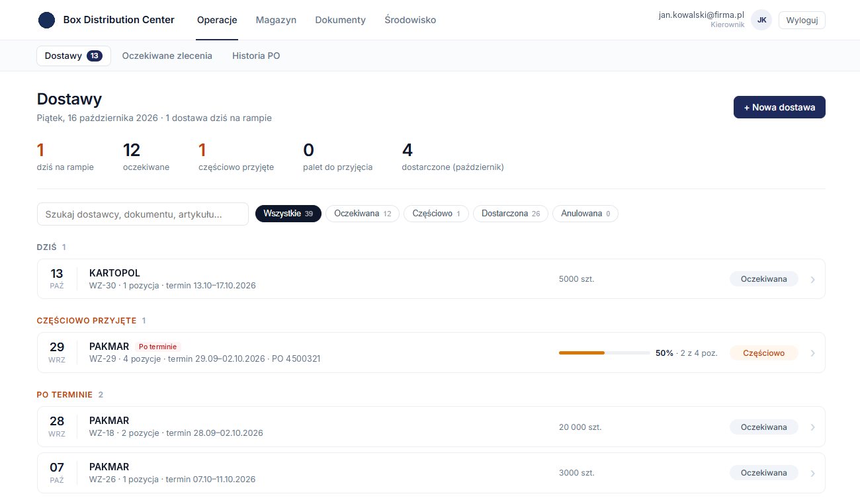
Task: Click the Box Distribution Center logo circle
Action: click(46, 20)
